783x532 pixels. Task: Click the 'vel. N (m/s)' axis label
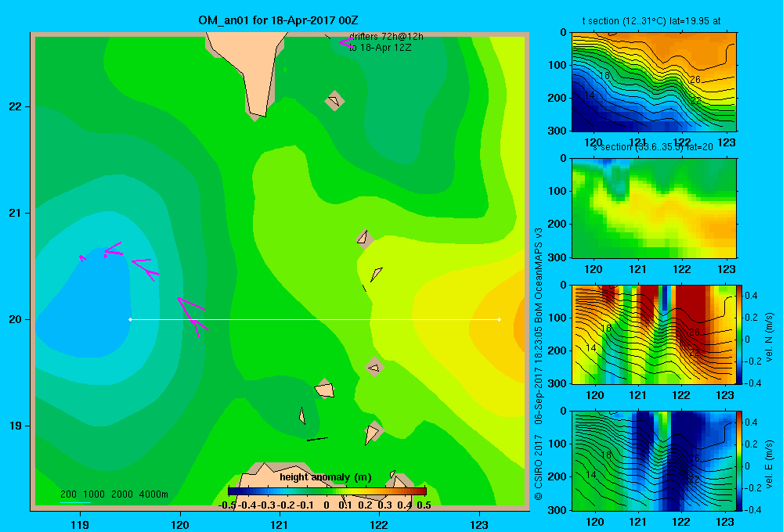770,336
